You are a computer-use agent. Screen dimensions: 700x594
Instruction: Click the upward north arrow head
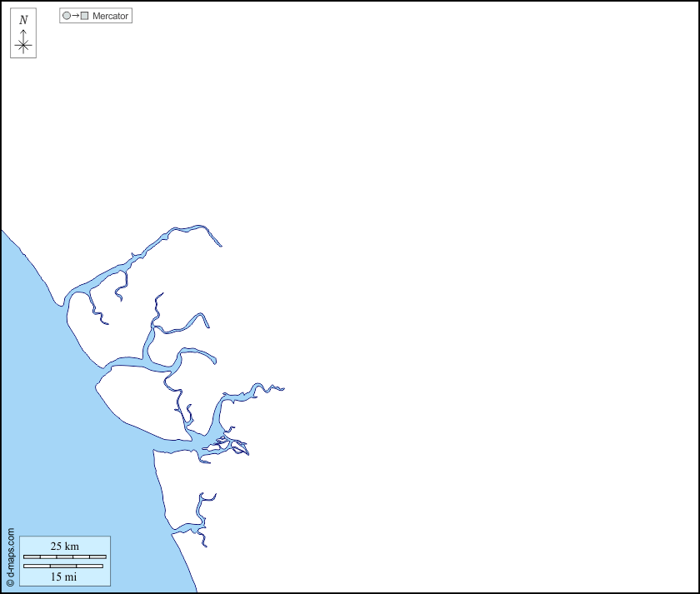point(23,32)
